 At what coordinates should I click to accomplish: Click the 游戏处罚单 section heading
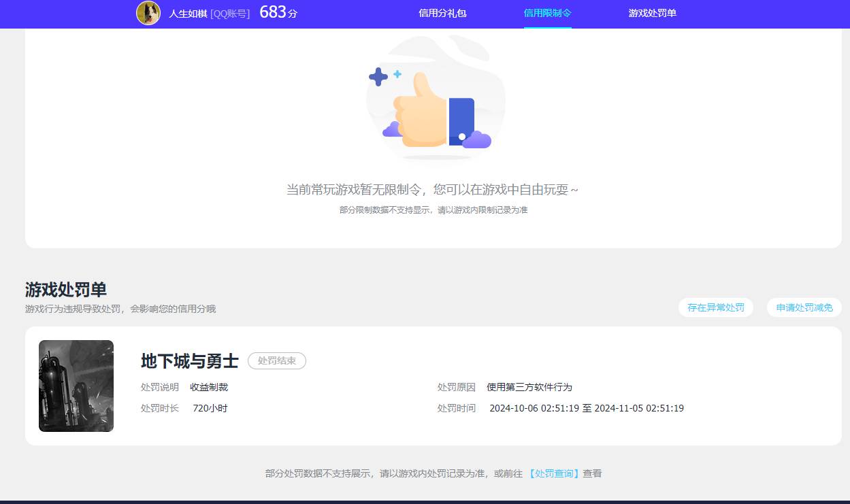(x=66, y=290)
